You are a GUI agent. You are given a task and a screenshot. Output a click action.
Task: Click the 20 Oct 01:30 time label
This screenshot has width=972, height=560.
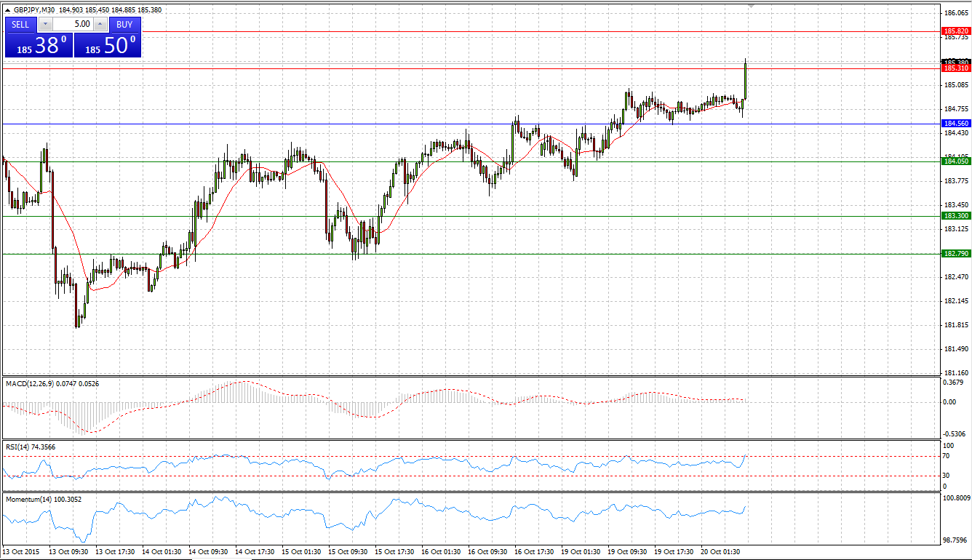click(720, 552)
